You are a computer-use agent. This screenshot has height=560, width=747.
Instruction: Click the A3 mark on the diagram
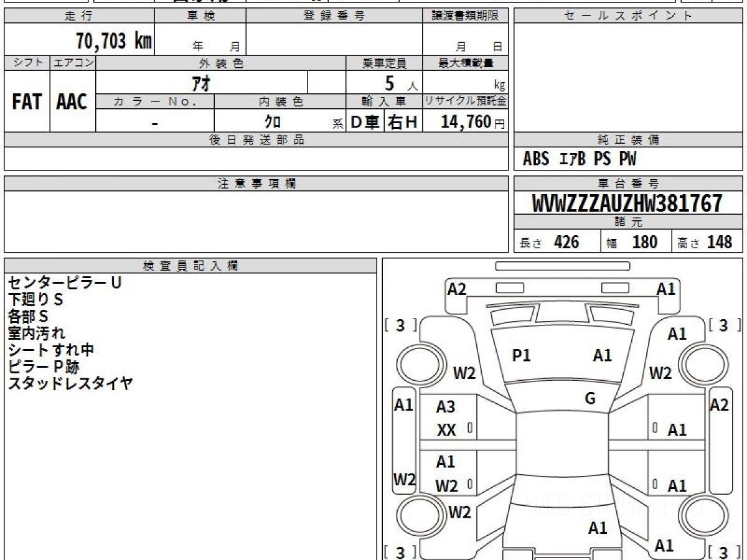(x=446, y=407)
